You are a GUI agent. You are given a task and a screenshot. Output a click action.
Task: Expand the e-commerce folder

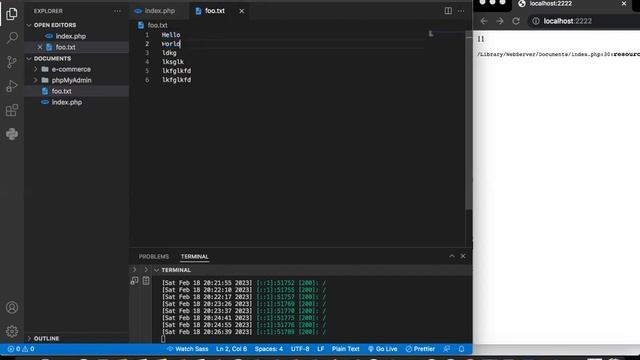tap(36, 69)
